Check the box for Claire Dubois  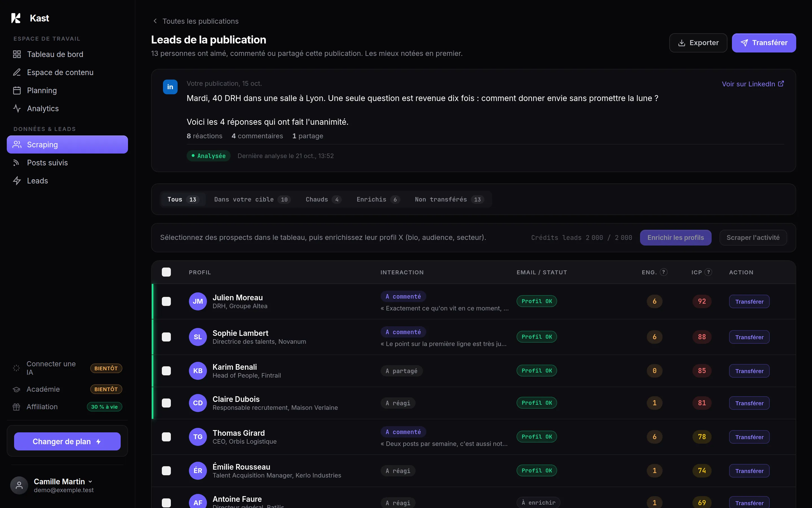[x=166, y=403]
